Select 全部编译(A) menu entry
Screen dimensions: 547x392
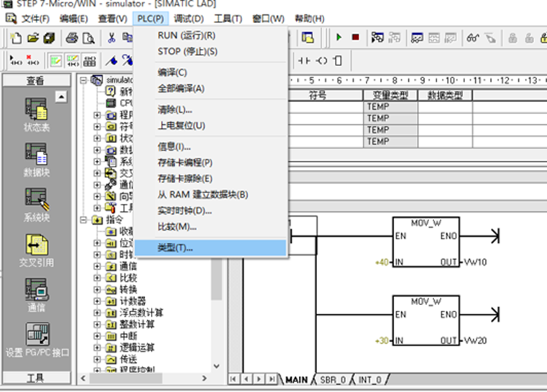click(x=211, y=88)
